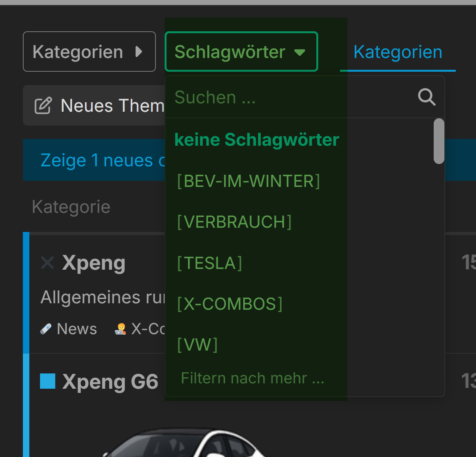Pick the [TESLA] tag

click(210, 263)
